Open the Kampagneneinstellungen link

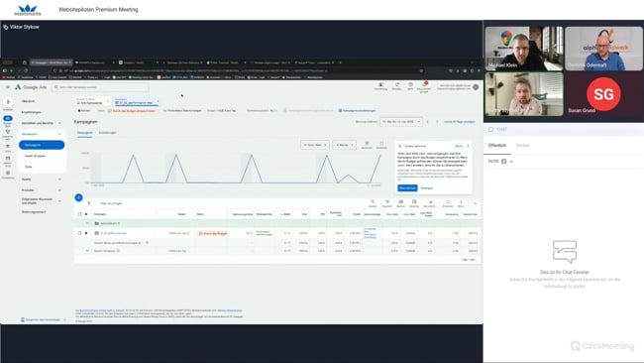357,110
